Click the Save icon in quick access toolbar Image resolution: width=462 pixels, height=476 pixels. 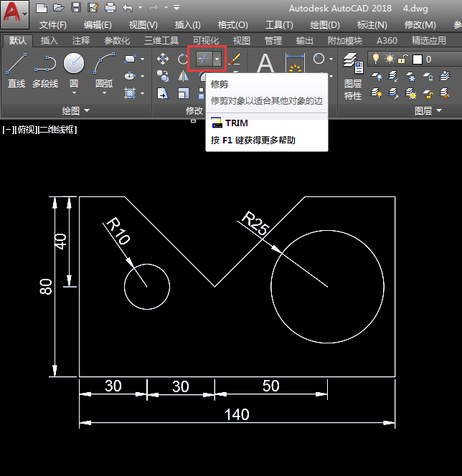tap(75, 8)
